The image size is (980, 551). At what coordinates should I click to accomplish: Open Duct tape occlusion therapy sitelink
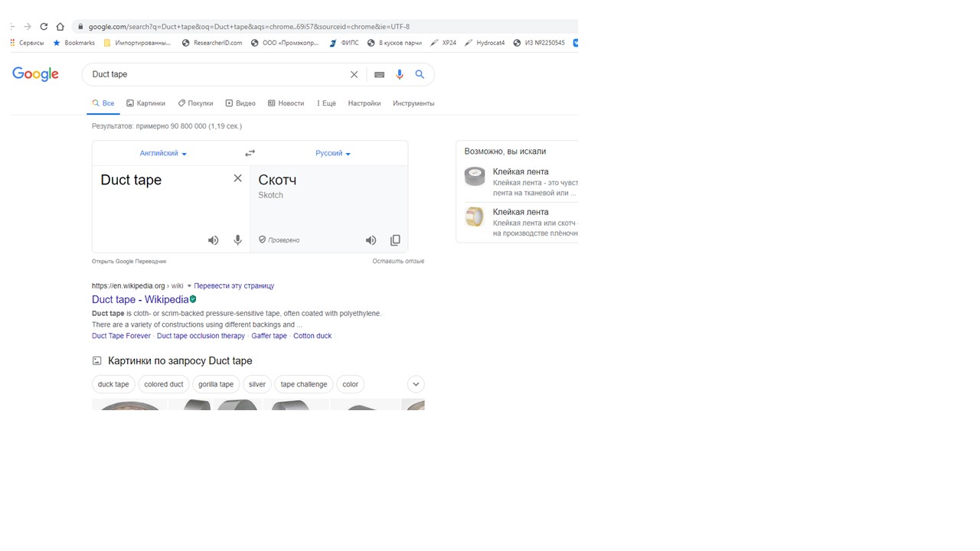201,336
